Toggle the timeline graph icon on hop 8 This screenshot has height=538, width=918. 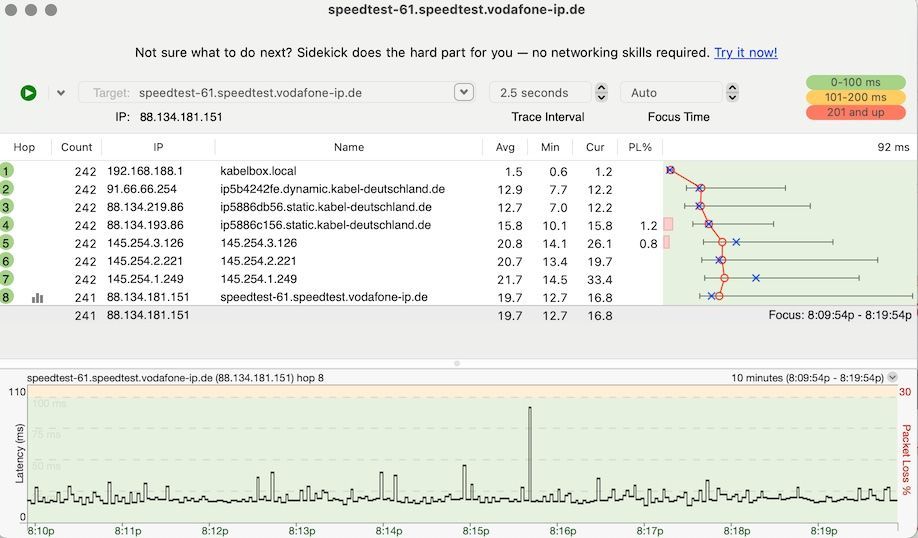point(37,298)
